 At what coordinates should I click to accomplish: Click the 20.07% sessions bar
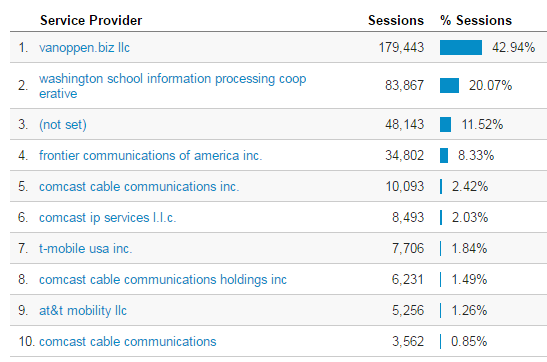pyautogui.click(x=449, y=85)
